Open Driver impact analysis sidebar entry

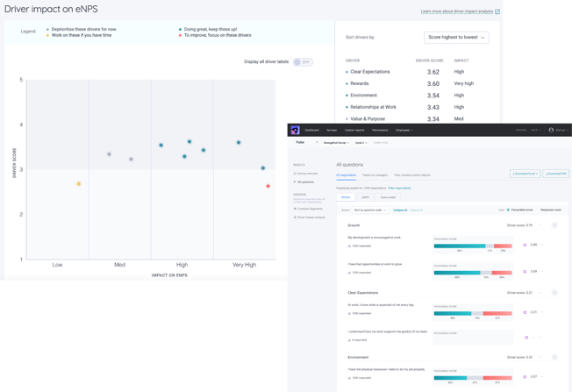[311, 217]
